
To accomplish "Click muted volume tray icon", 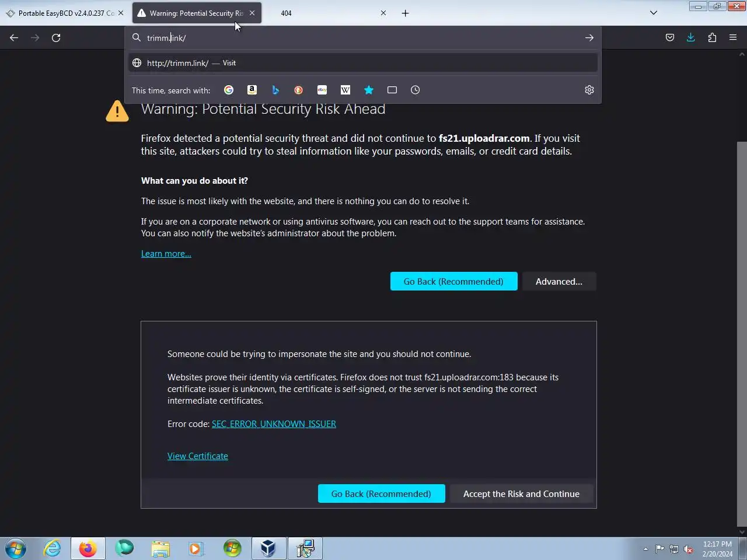I will tap(689, 549).
